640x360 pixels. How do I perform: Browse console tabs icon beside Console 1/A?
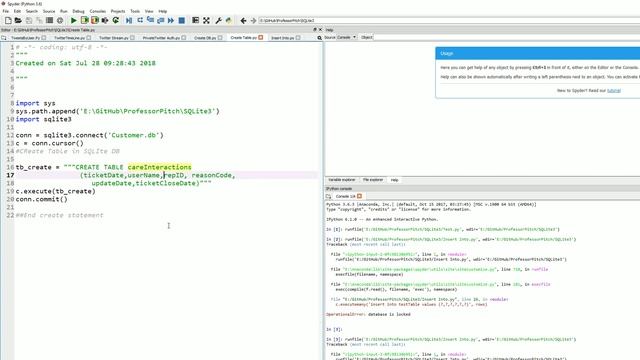click(x=329, y=196)
